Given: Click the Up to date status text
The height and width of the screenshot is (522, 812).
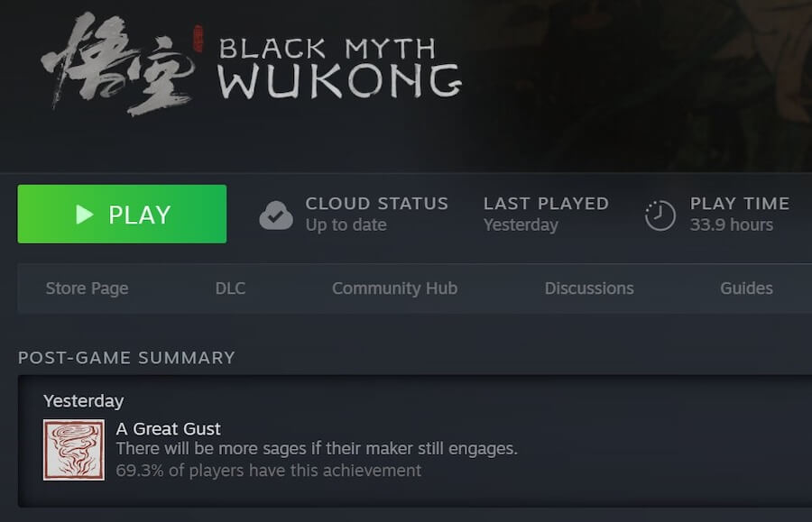Looking at the screenshot, I should tap(346, 225).
